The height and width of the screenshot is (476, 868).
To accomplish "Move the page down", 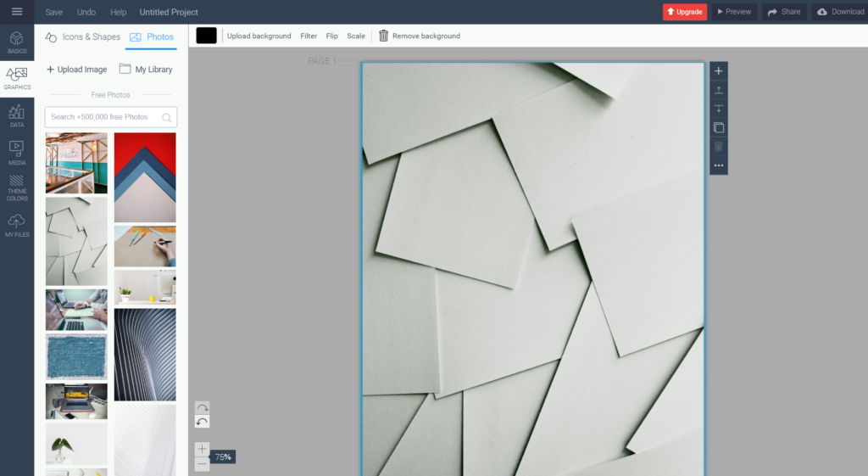I will pos(719,109).
